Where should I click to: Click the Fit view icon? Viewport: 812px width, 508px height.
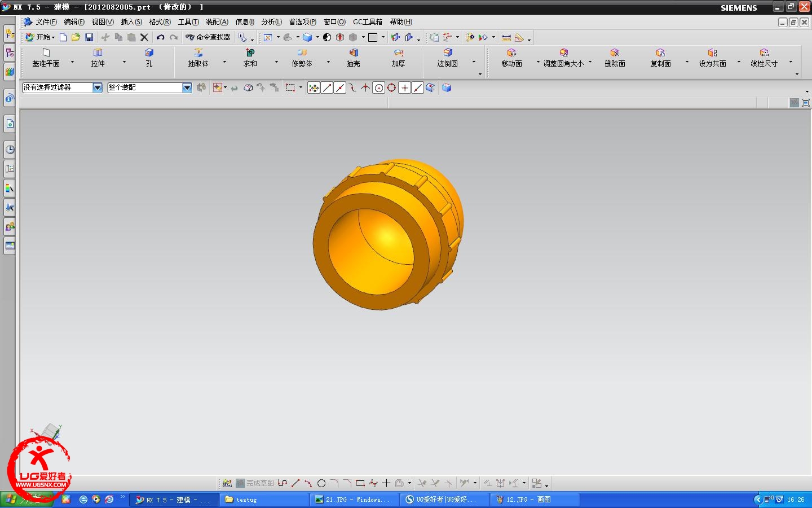268,37
